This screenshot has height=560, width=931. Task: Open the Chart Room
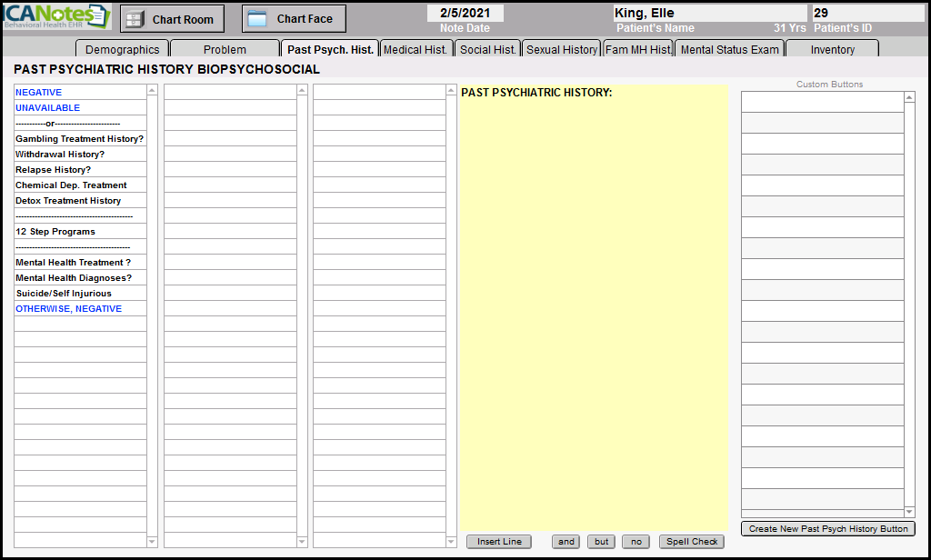coord(172,19)
